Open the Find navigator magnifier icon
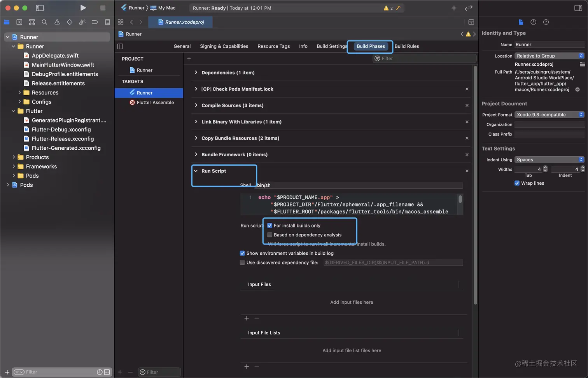This screenshot has height=378, width=588. 44,22
